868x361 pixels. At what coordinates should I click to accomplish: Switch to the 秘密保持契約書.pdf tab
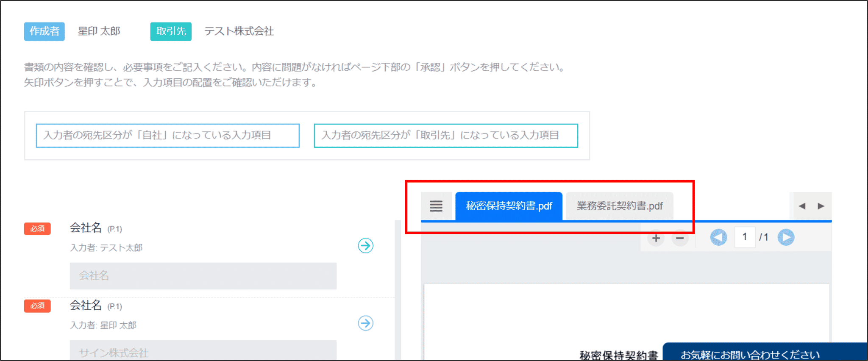coord(509,206)
